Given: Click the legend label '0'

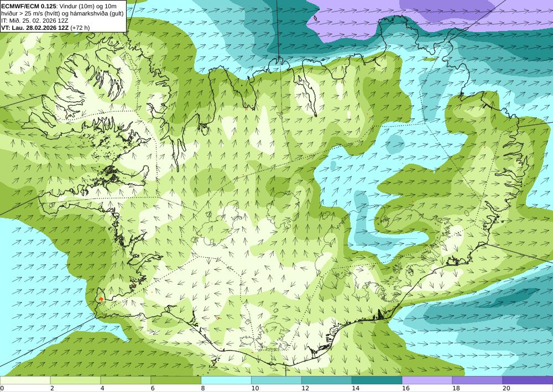Looking at the screenshot, I should (x=2, y=388).
